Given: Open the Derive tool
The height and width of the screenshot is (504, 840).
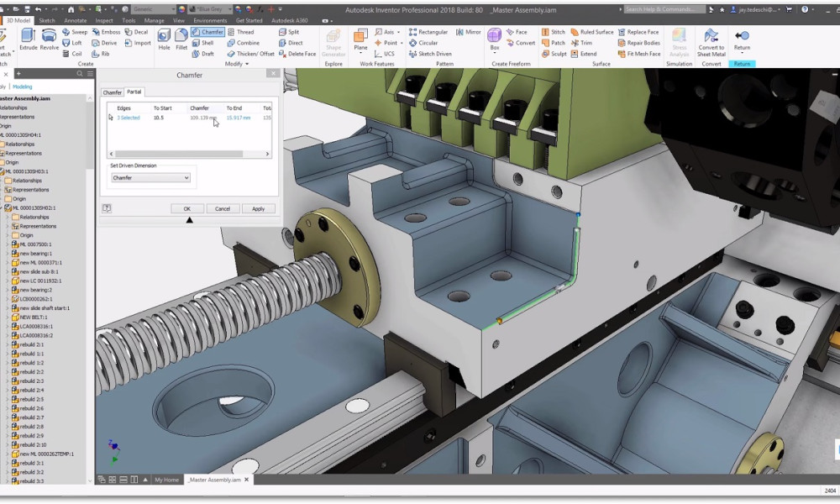Looking at the screenshot, I should [x=104, y=43].
